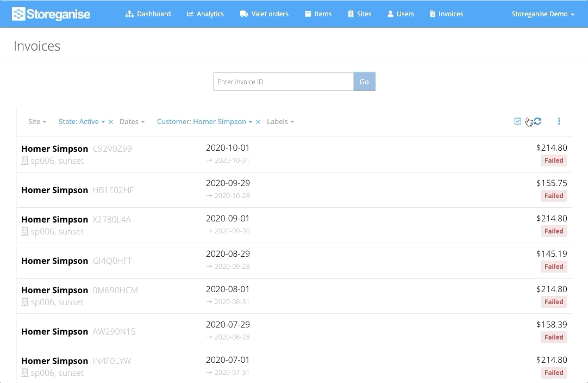Click the Failed badge for the 2020-07-29 invoice

(x=554, y=337)
